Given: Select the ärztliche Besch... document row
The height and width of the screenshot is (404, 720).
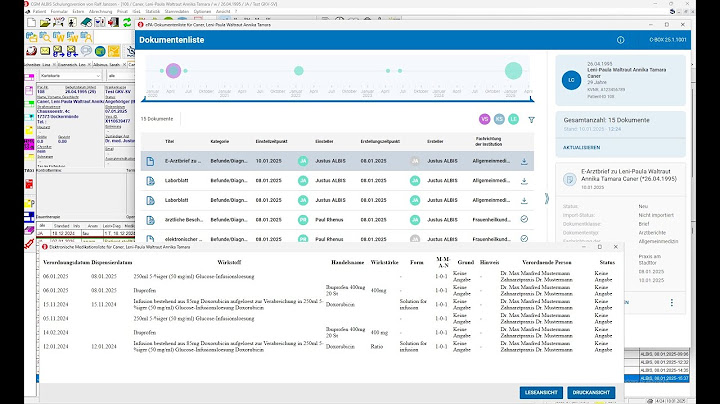Looking at the screenshot, I should 337,220.
